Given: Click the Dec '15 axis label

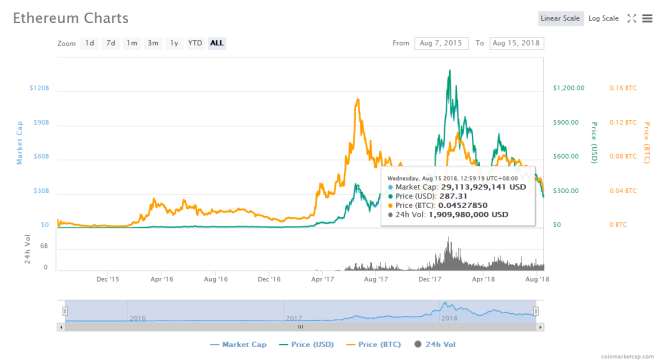Looking at the screenshot, I should coord(108,279).
